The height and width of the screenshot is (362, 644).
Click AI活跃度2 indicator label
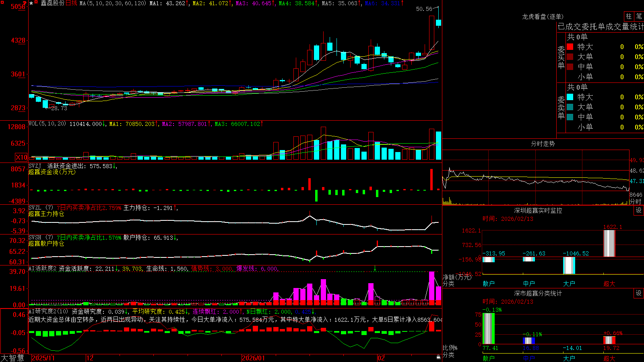pyautogui.click(x=43, y=268)
